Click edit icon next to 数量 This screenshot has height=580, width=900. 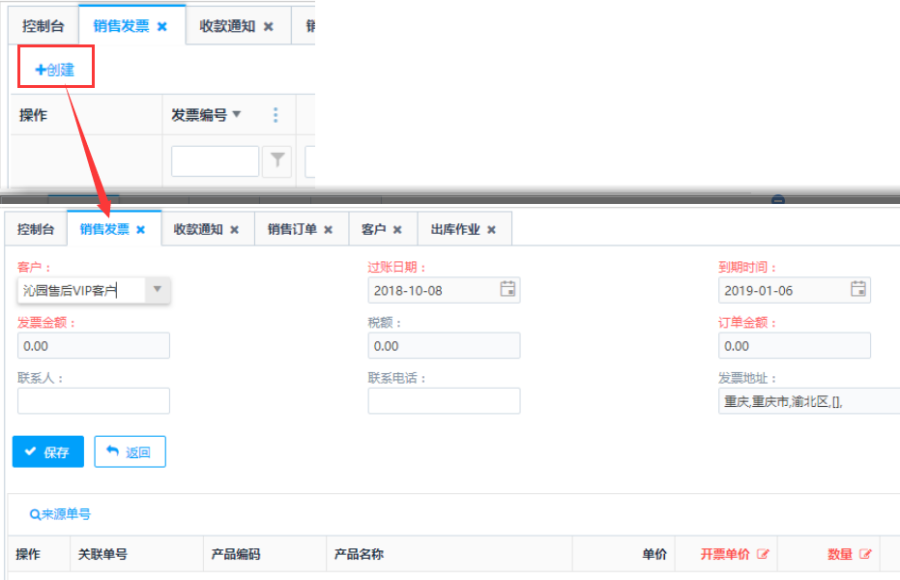click(865, 554)
